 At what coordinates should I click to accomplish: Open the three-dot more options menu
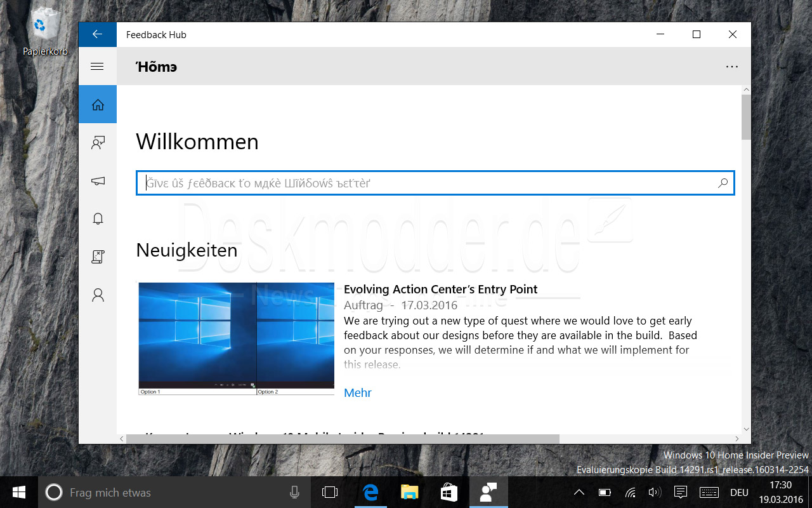click(x=732, y=67)
